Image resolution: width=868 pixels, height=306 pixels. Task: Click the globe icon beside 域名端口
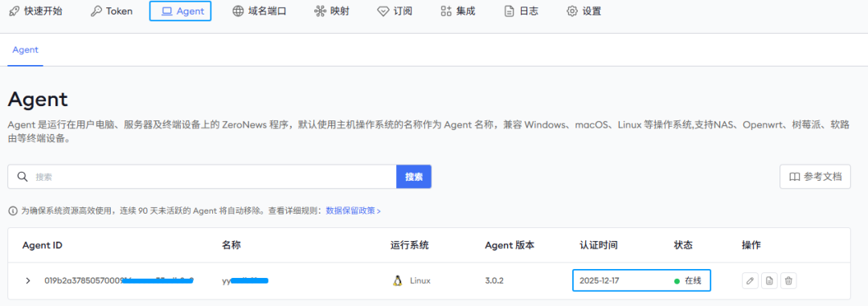pyautogui.click(x=238, y=11)
